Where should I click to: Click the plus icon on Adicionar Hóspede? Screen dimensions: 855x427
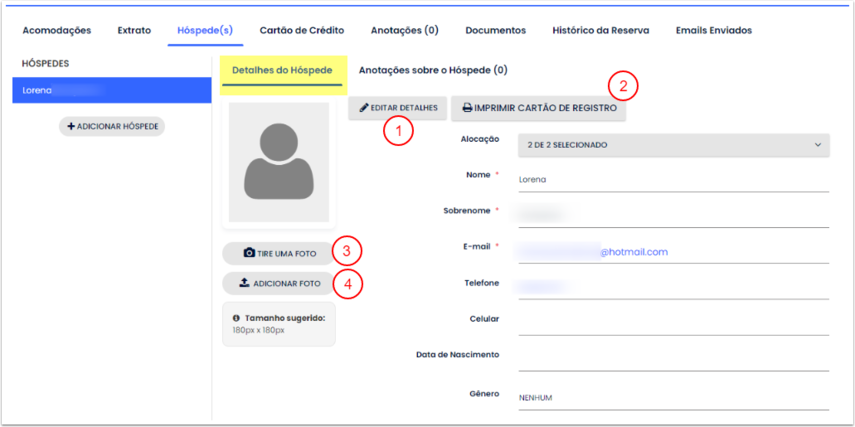point(71,127)
